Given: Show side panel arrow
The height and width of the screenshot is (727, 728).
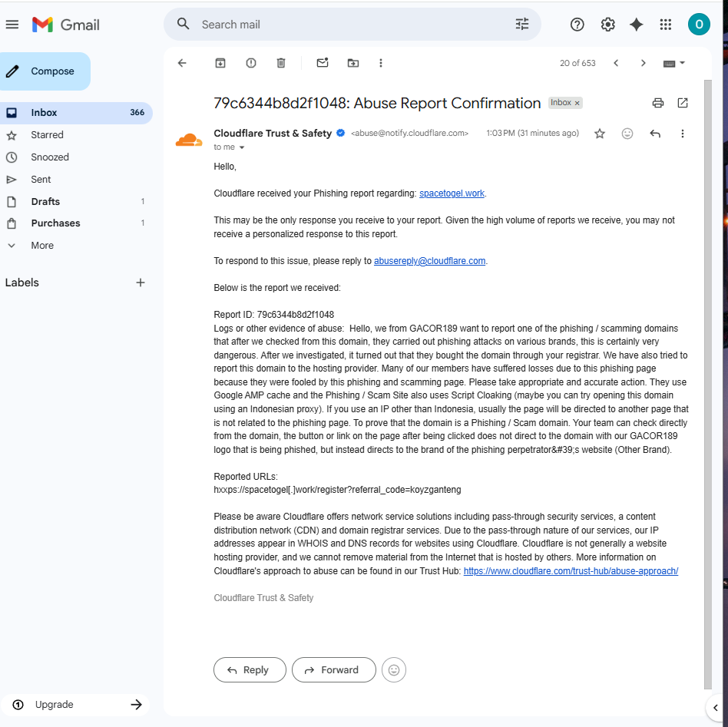Looking at the screenshot, I should tap(716, 708).
